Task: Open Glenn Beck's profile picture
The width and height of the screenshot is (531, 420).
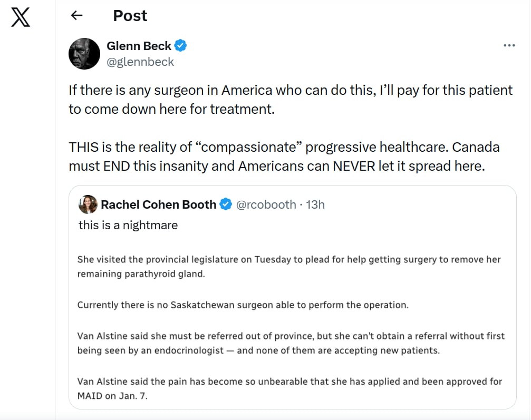Action: (x=84, y=53)
